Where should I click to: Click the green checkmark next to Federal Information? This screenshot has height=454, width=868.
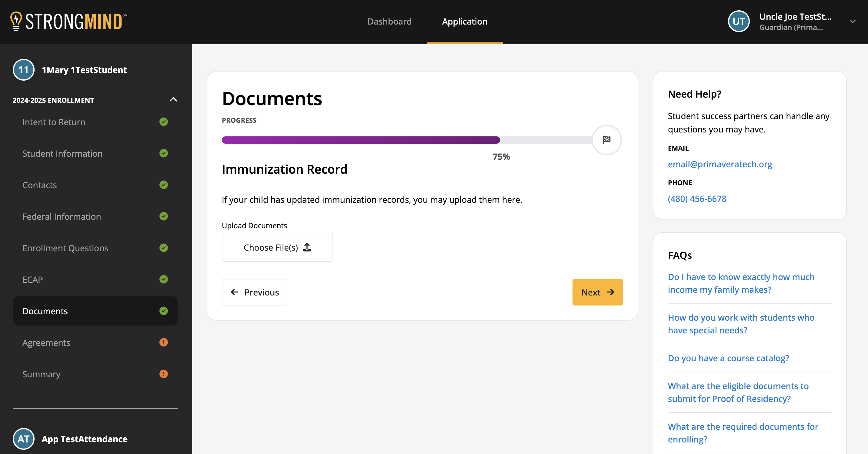pos(164,216)
